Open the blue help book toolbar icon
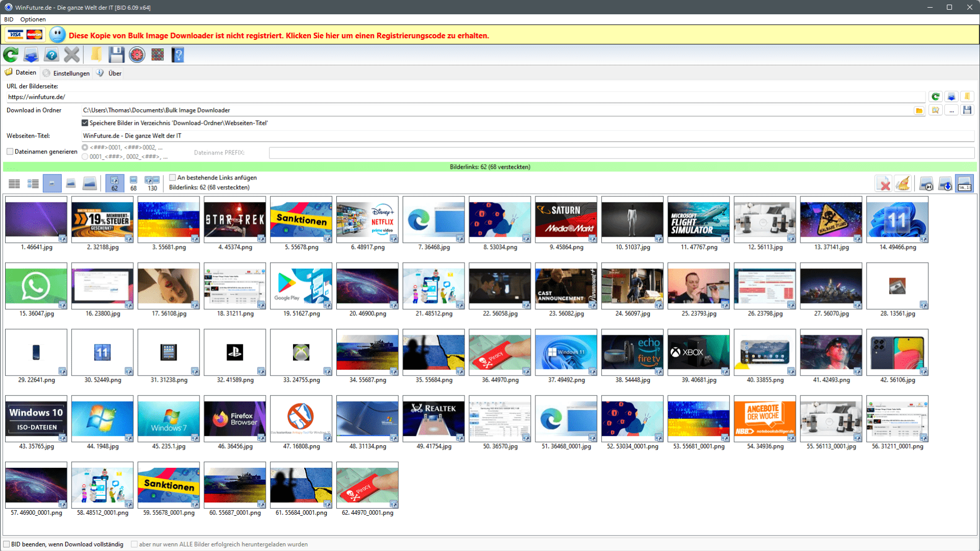980x551 pixels. (x=178, y=55)
